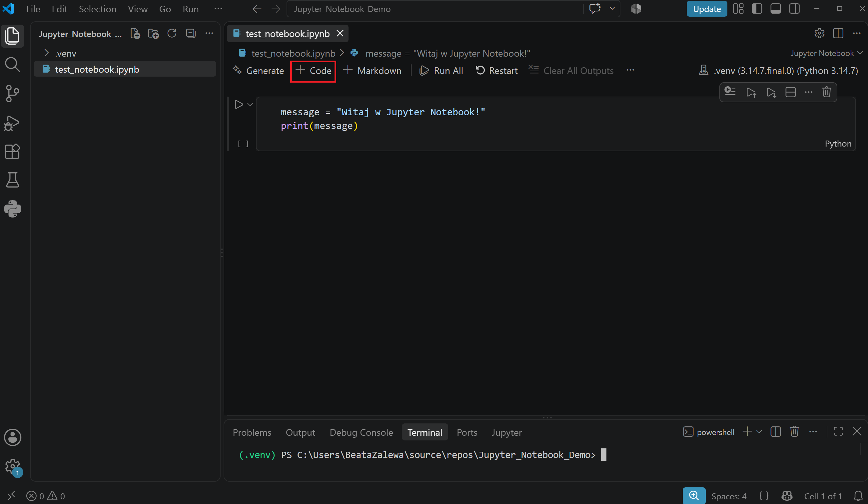Refresh the Explorer file tree
This screenshot has height=504, width=868.
coord(172,33)
